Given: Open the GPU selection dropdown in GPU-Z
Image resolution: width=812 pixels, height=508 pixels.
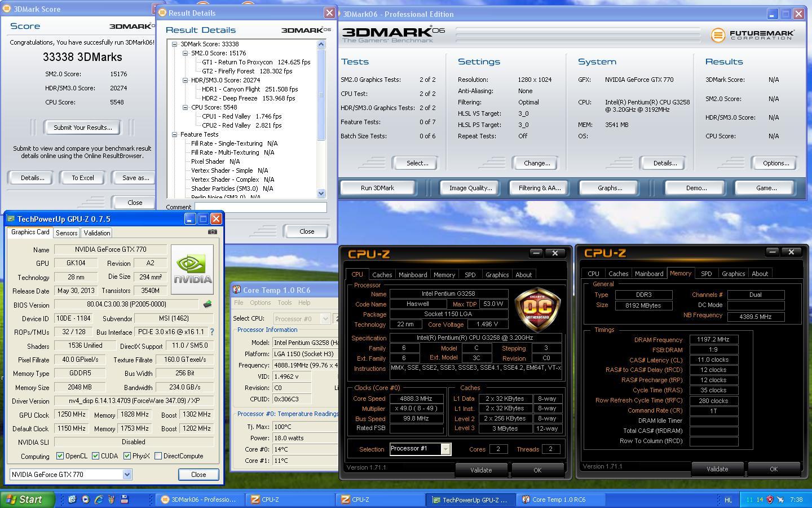Looking at the screenshot, I should [x=127, y=475].
